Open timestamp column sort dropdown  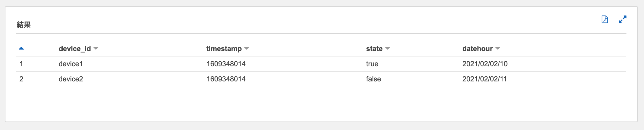tap(247, 48)
